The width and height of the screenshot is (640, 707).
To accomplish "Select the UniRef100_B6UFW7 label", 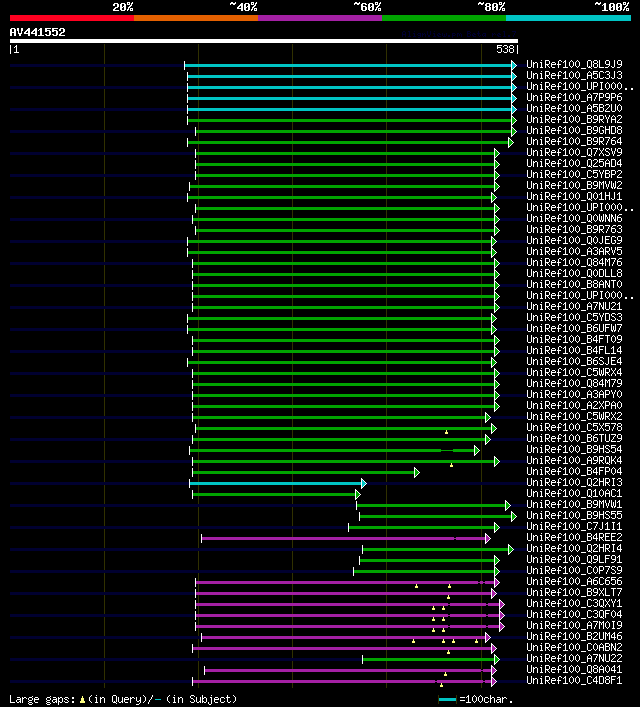I will [574, 328].
